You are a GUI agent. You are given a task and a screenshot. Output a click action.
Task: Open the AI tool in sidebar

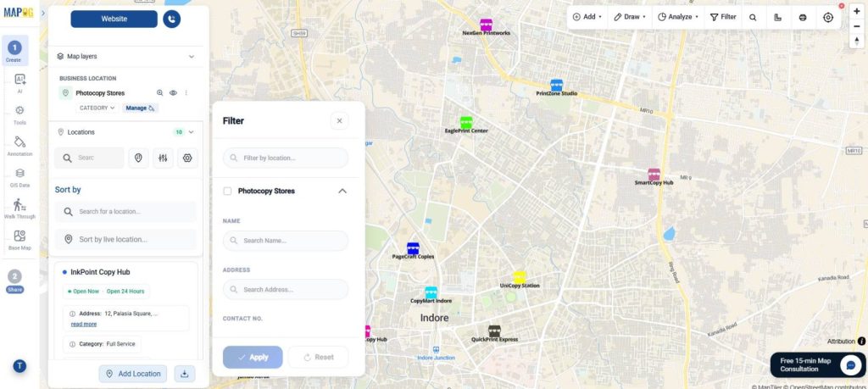[20, 82]
